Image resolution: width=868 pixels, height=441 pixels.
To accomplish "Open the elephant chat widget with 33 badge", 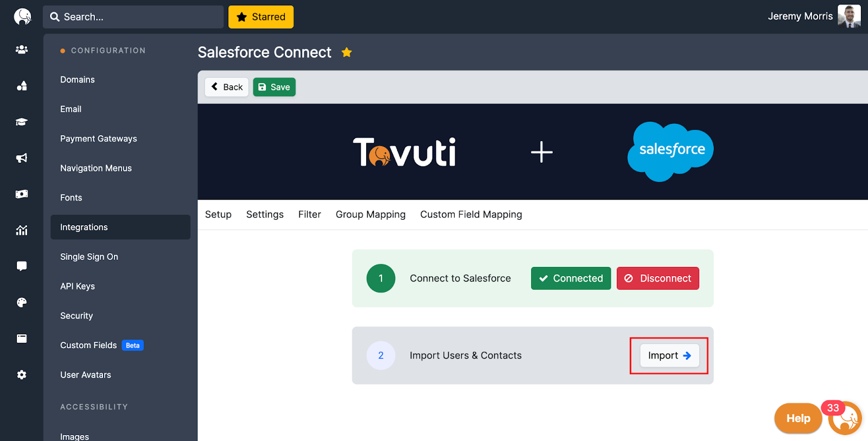I will [845, 418].
